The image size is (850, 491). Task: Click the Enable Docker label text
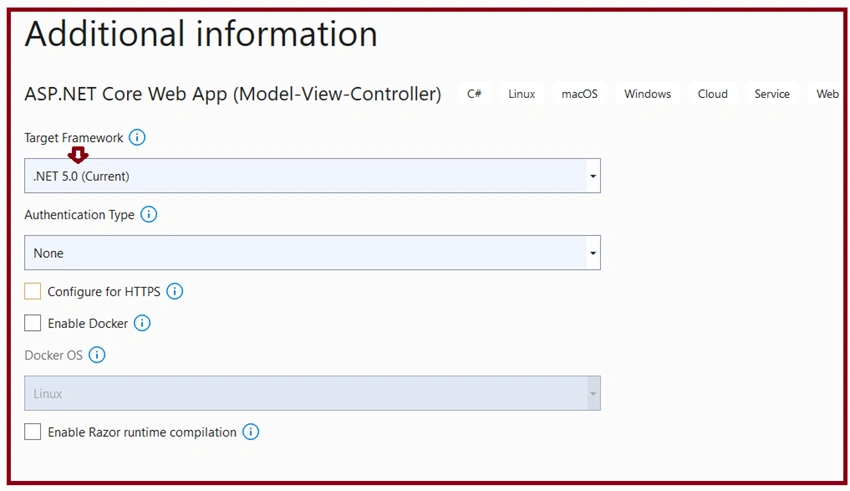tap(88, 324)
